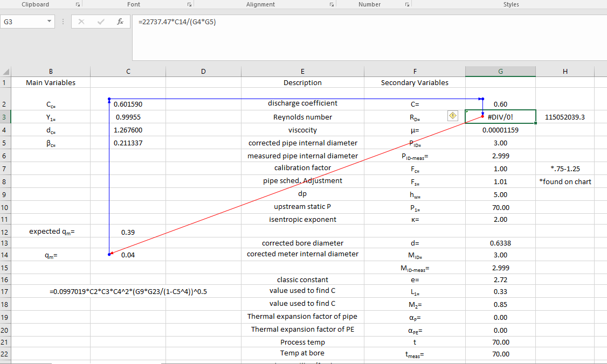
Task: Select the cell with 0.211337
Action: point(128,143)
